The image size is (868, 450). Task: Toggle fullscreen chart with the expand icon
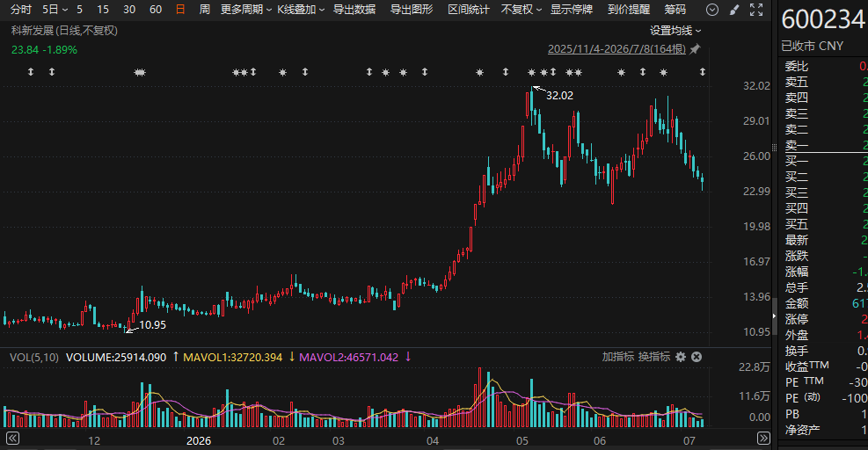click(756, 10)
